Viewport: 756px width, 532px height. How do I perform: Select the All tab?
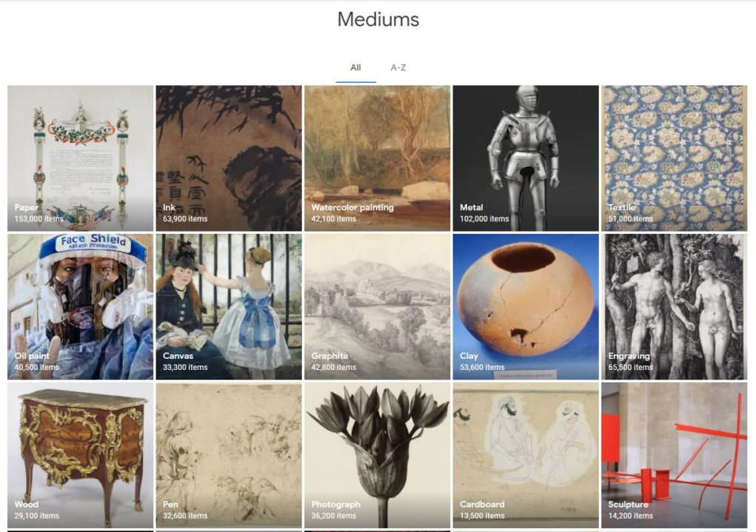355,67
